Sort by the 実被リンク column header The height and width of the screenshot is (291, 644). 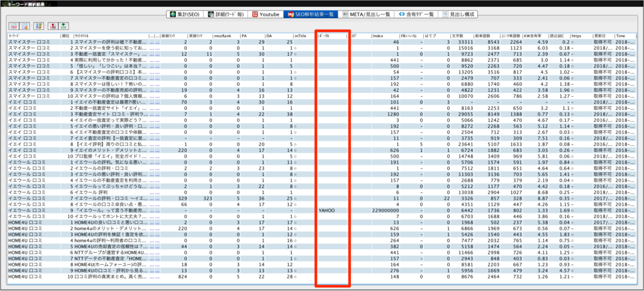coord(199,36)
